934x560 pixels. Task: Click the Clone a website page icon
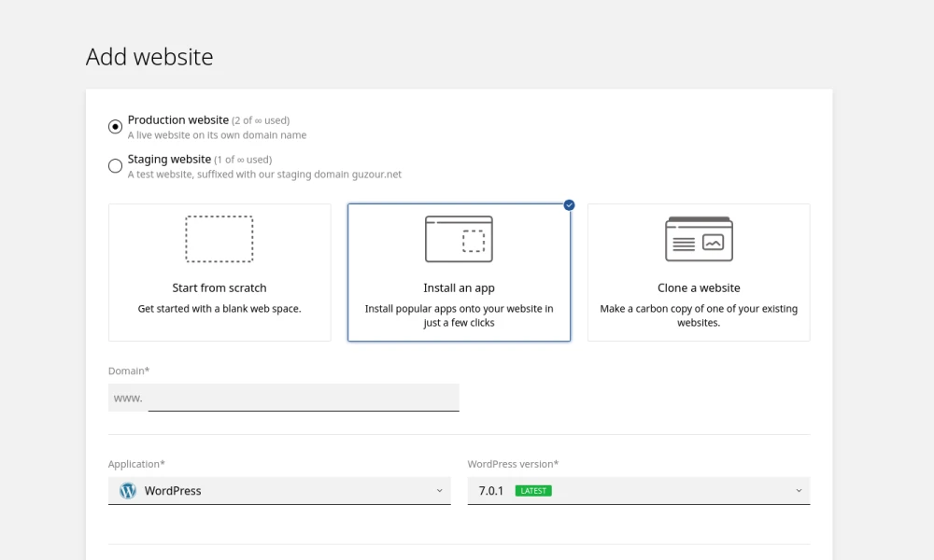(699, 239)
